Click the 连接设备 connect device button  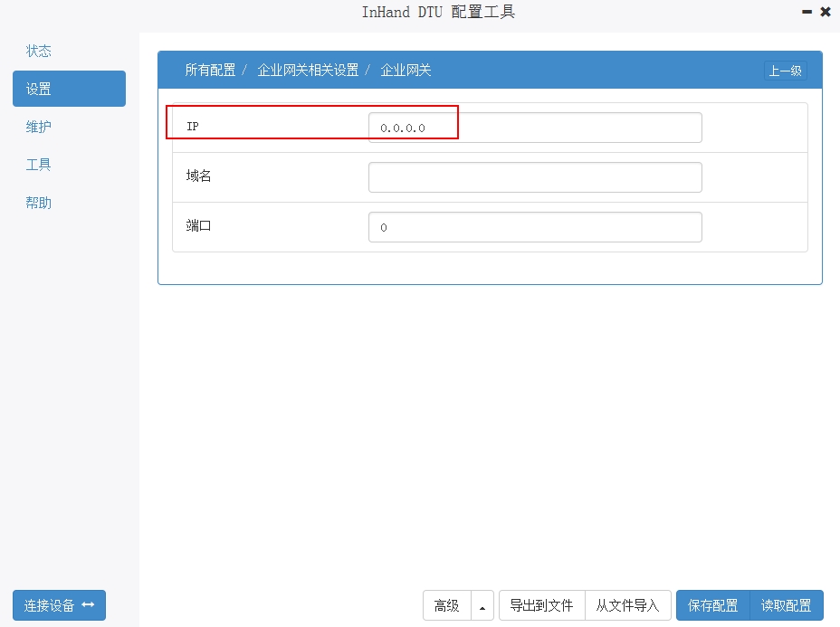pyautogui.click(x=59, y=605)
